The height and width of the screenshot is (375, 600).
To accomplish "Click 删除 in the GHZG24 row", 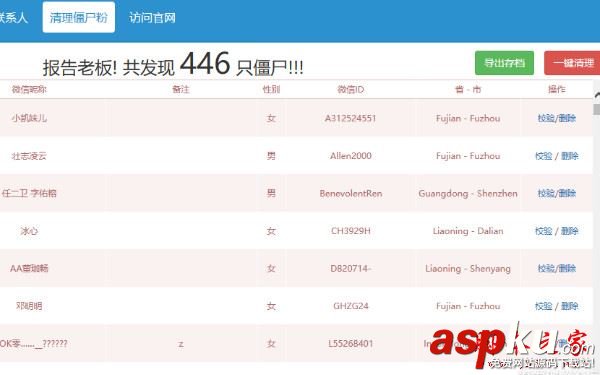I will (570, 306).
